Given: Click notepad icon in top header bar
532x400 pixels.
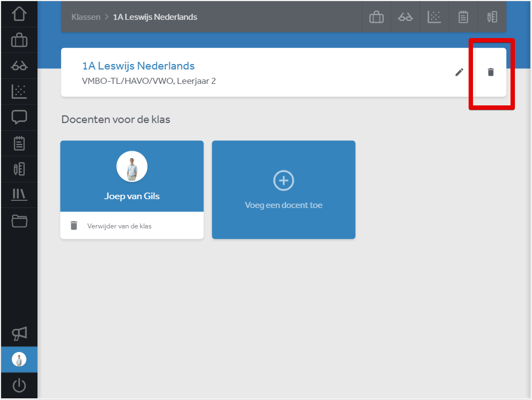Looking at the screenshot, I should (x=463, y=17).
